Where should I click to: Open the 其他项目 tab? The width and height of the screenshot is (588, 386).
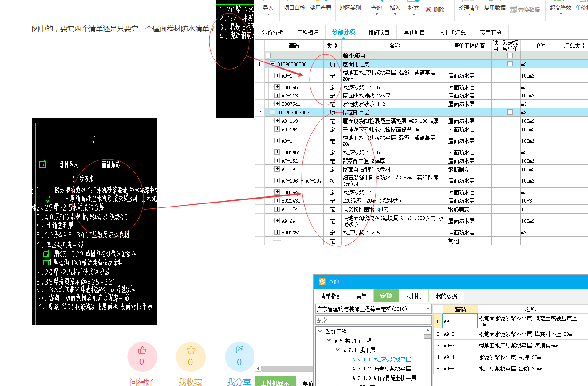pos(414,32)
